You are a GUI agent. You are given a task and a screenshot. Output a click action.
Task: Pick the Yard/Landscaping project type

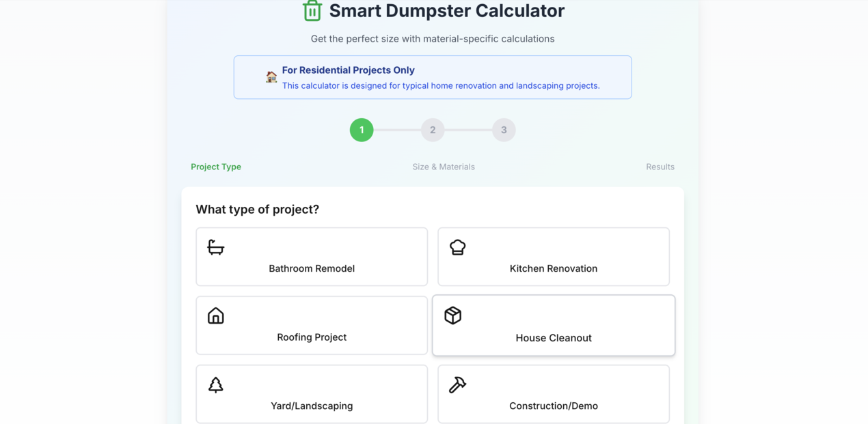click(312, 394)
